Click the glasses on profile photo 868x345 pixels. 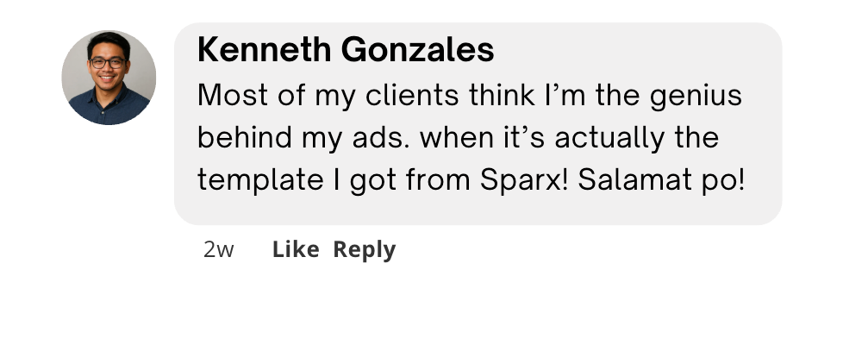(108, 63)
